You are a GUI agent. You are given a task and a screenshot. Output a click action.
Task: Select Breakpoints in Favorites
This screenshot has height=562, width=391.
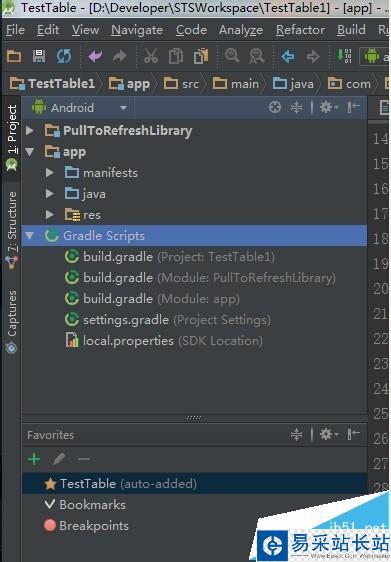(x=86, y=526)
